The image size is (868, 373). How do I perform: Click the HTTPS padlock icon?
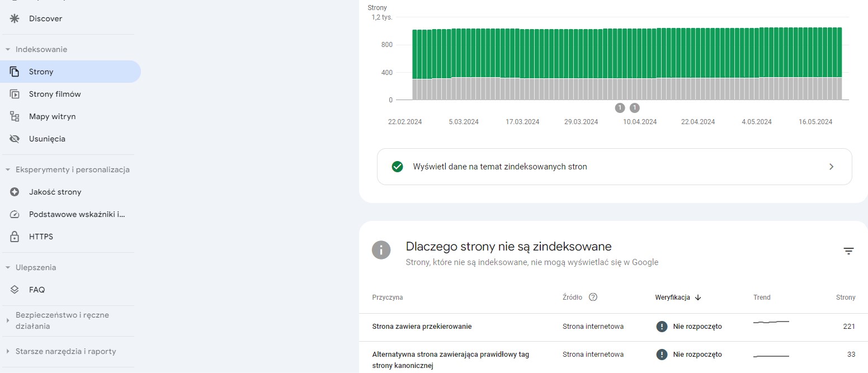tap(15, 237)
